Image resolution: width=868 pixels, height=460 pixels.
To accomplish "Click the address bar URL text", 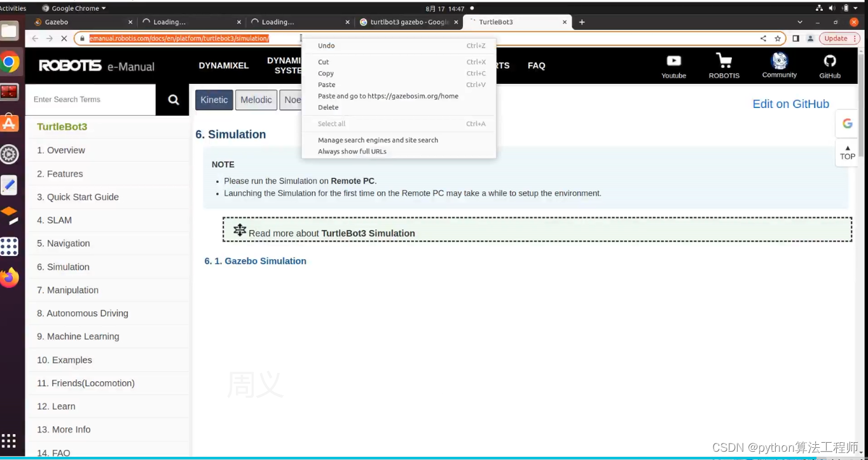I will (x=179, y=38).
